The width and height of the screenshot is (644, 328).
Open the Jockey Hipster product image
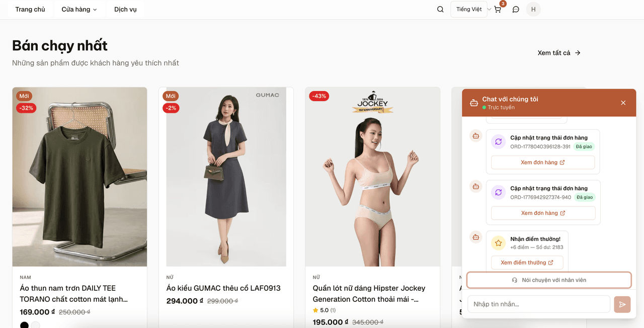373,177
